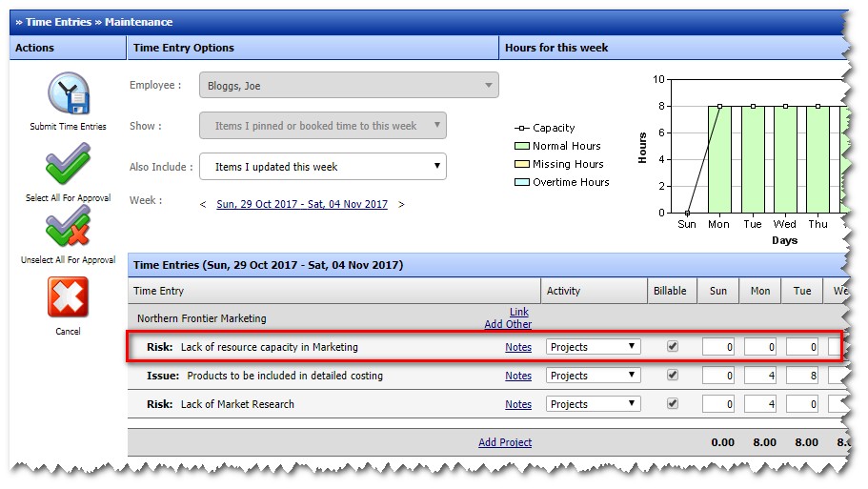This screenshot has height=489, width=868.
Task: Click the Mon total 8.00 value
Action: 764,442
